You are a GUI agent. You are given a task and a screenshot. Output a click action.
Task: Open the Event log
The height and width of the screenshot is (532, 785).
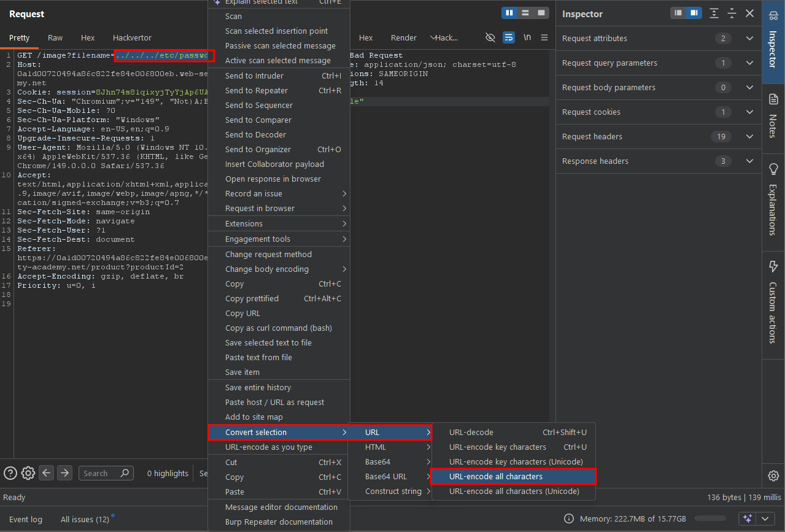(x=26, y=519)
